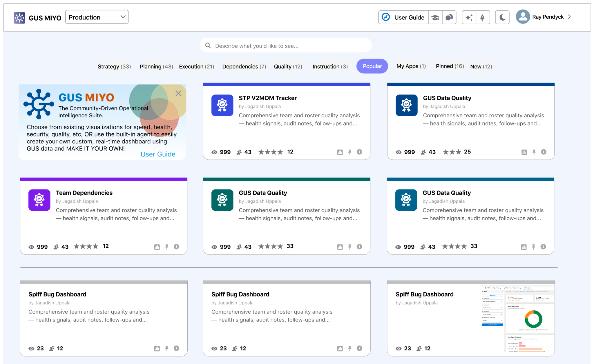Select the Execution (21) tab
594x364 pixels.
tap(196, 66)
